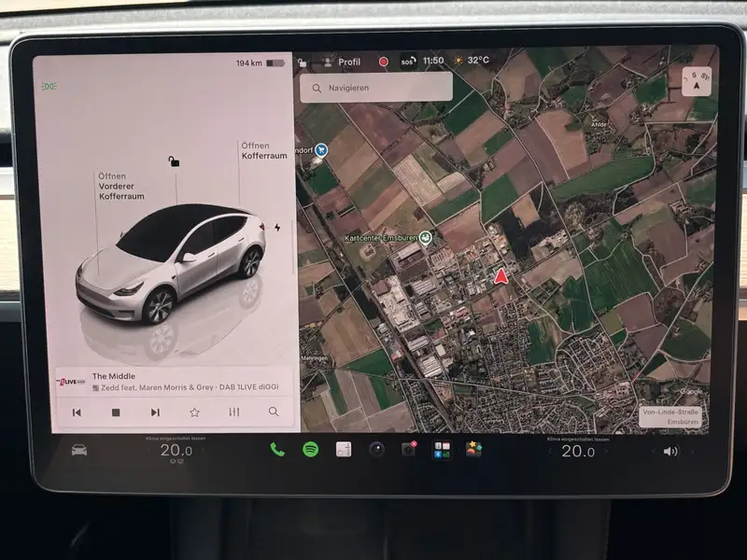
Task: Open the Phone app in the bottom bar
Action: 277,449
